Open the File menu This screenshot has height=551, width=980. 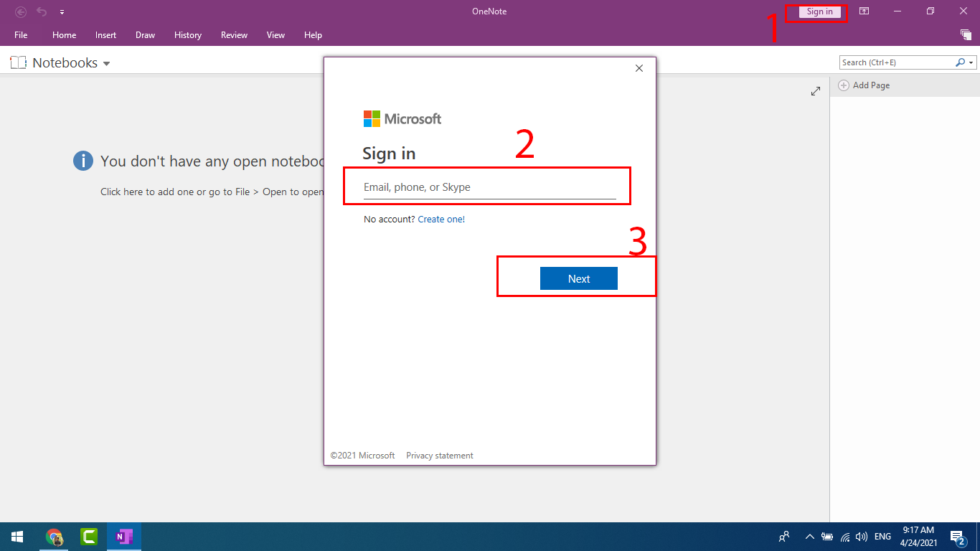tap(21, 35)
